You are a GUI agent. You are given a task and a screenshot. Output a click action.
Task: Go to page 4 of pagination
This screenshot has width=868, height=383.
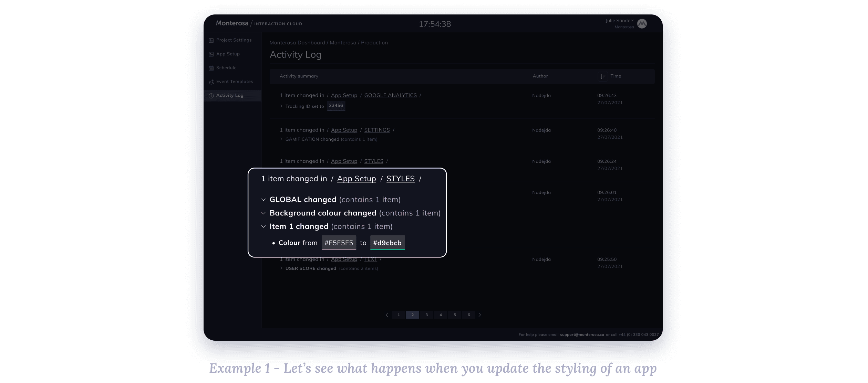(441, 315)
